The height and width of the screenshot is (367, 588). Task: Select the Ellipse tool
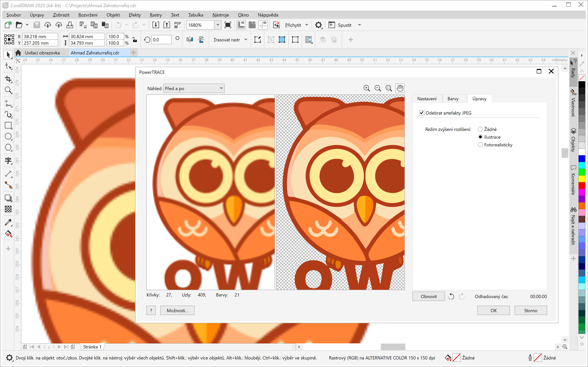pos(8,136)
